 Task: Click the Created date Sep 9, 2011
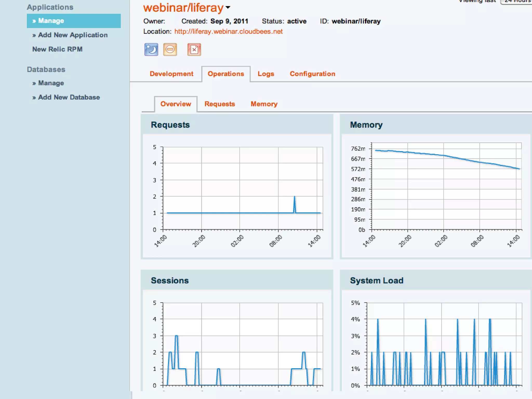coord(229,21)
